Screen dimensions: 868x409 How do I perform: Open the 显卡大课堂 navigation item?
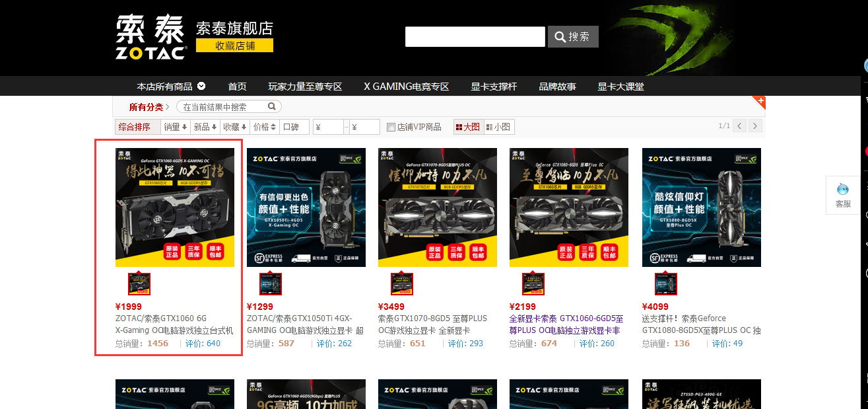[620, 87]
